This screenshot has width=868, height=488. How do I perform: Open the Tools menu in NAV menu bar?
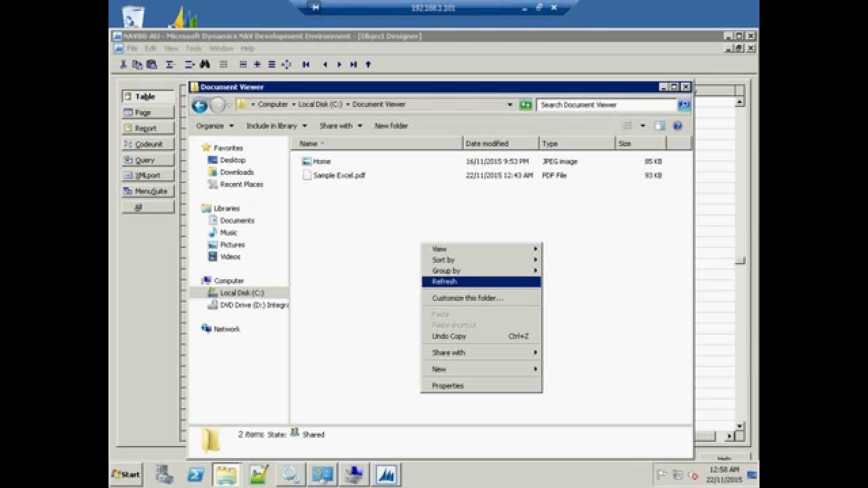pos(194,49)
